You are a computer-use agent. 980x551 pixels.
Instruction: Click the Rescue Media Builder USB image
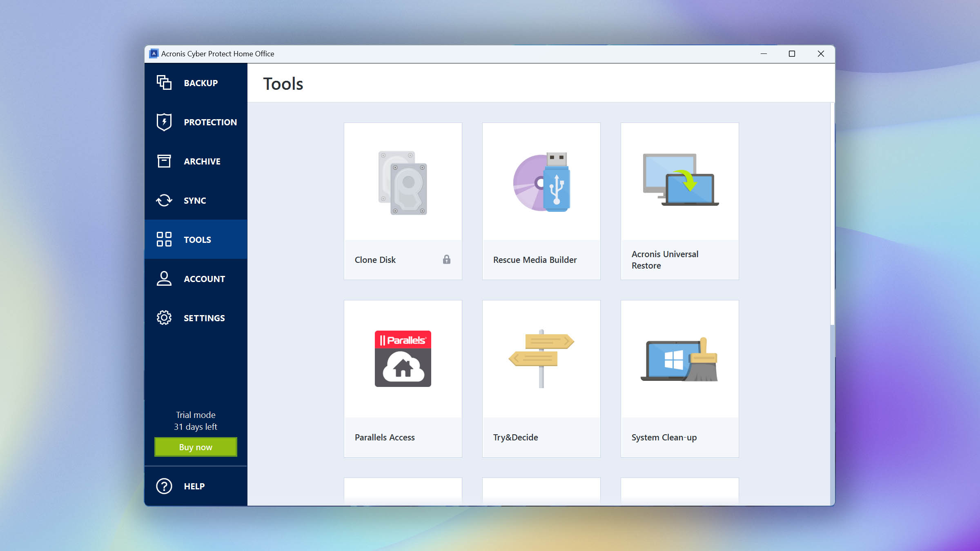(x=541, y=182)
